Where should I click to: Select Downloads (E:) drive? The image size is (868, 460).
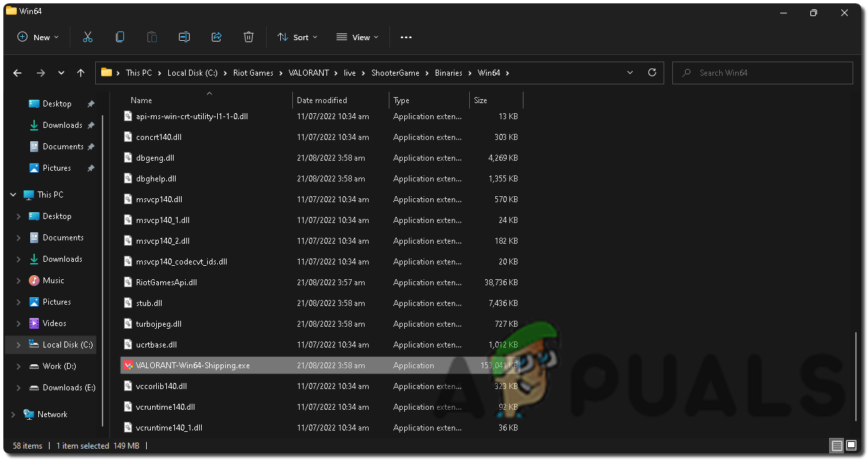pyautogui.click(x=69, y=388)
